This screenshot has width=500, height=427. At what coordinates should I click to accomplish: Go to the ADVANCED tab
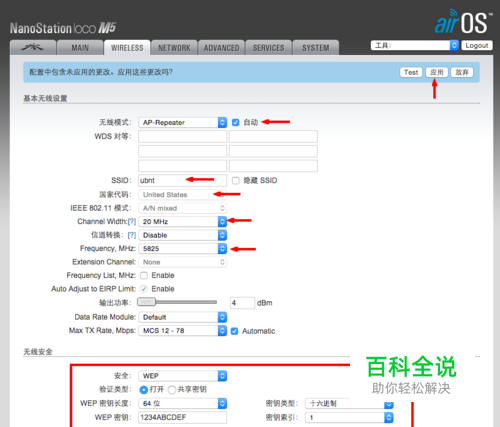(221, 48)
